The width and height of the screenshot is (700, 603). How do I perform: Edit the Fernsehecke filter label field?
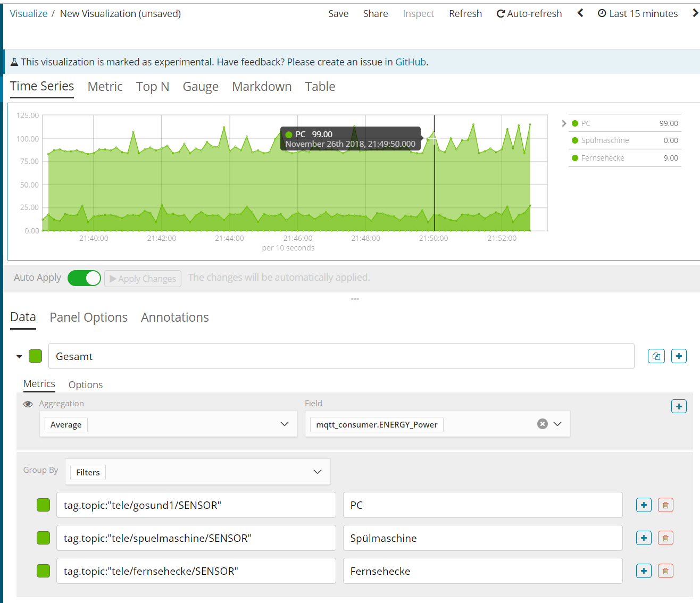click(483, 571)
